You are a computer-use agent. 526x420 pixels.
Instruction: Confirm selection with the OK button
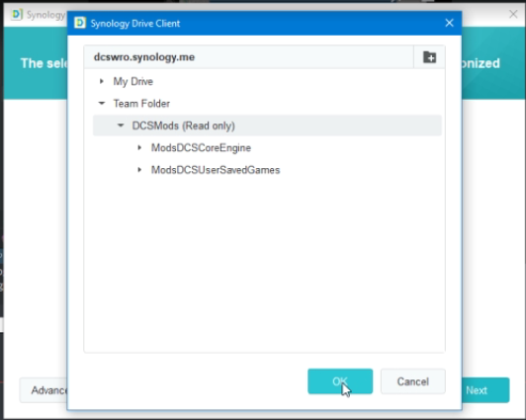[x=340, y=381]
